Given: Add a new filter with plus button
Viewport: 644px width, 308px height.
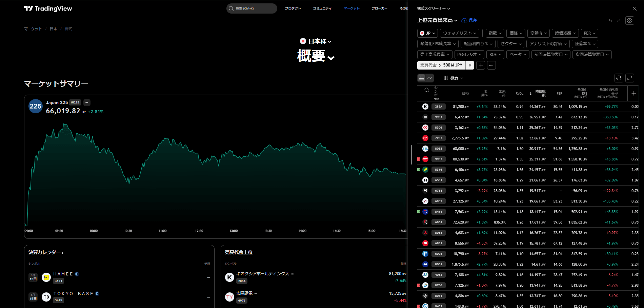Looking at the screenshot, I should [x=481, y=65].
